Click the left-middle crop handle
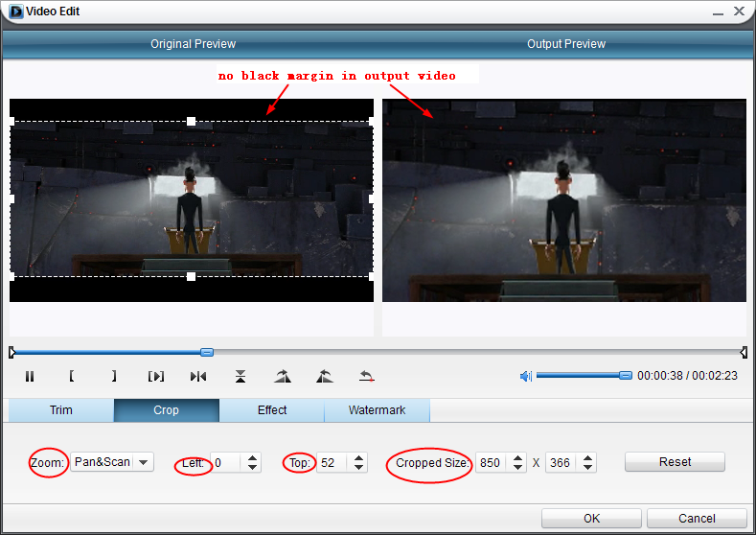This screenshot has width=756, height=535. [12, 198]
